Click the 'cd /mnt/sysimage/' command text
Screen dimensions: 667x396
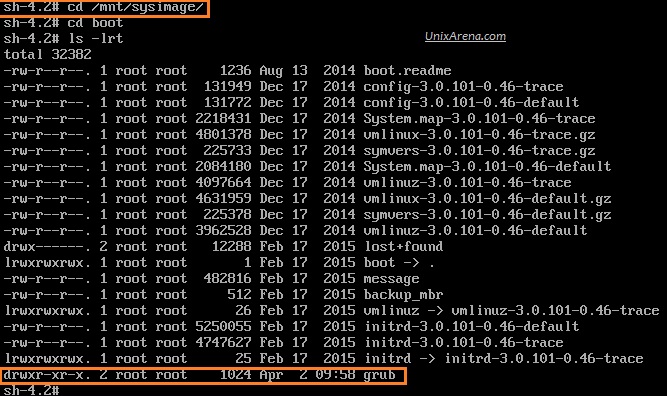tap(136, 7)
